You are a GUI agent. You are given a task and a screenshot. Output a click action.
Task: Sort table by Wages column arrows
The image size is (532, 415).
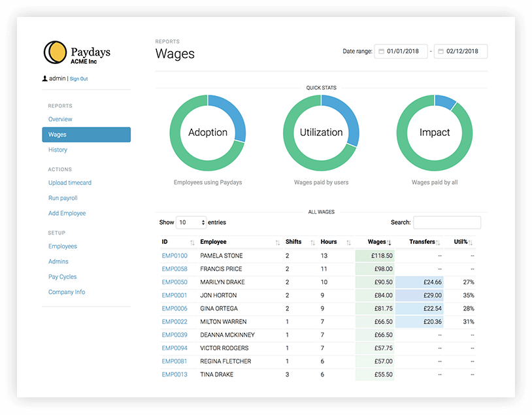tap(389, 242)
